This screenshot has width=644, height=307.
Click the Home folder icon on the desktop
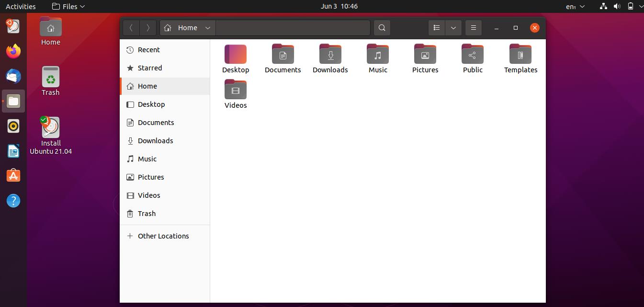51,27
